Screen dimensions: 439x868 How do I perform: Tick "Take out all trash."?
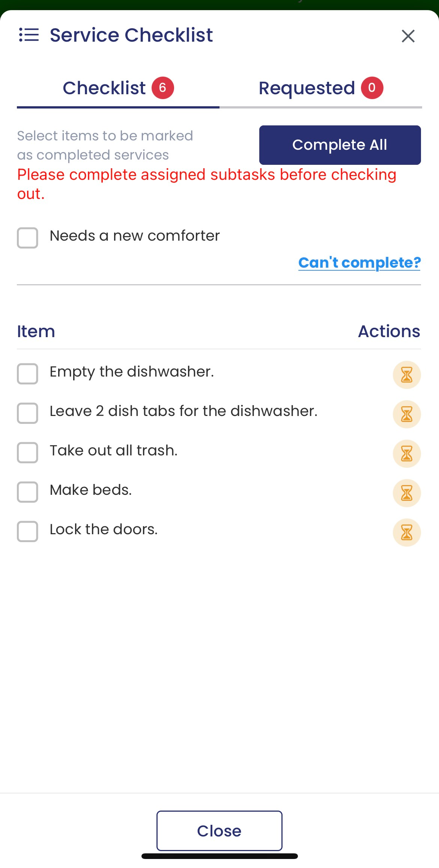(27, 453)
